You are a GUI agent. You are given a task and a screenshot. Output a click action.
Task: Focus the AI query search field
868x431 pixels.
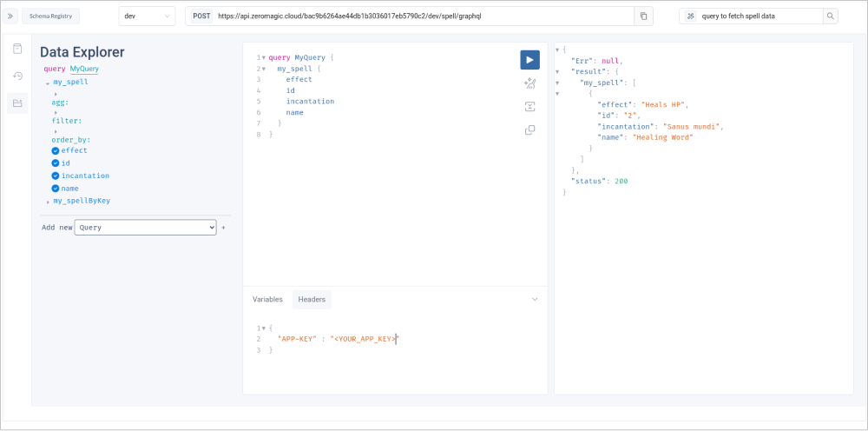pyautogui.click(x=761, y=16)
